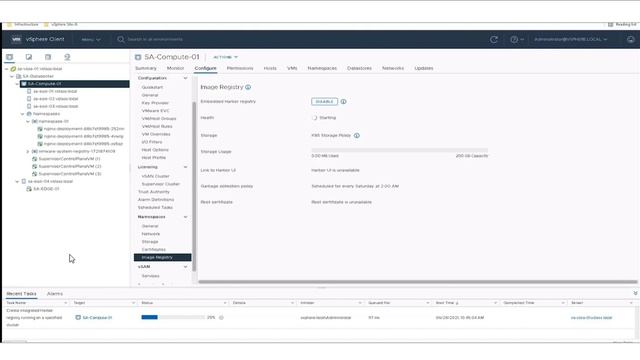The height and width of the screenshot is (360, 640).
Task: Select VMware EVC in the Configure menu
Action: (155, 111)
